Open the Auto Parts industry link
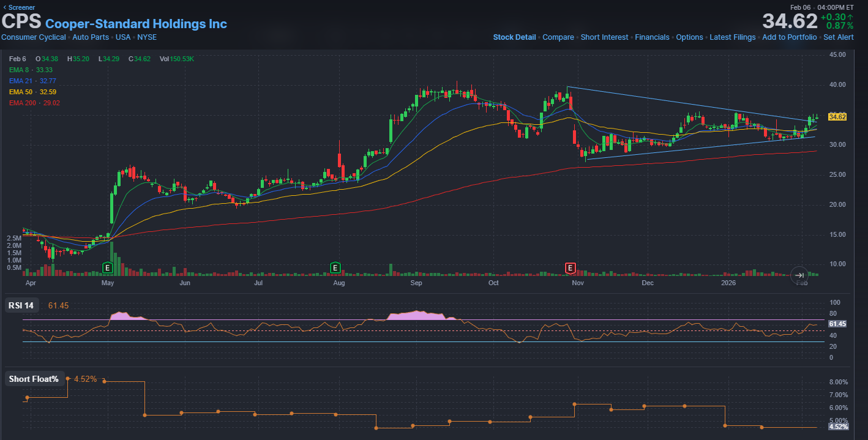The height and width of the screenshot is (440, 868). (x=91, y=37)
